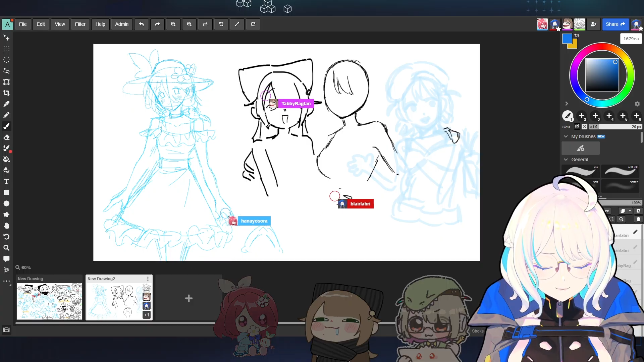Delete the selected layer with trash icon
This screenshot has height=362, width=644.
pos(638,219)
